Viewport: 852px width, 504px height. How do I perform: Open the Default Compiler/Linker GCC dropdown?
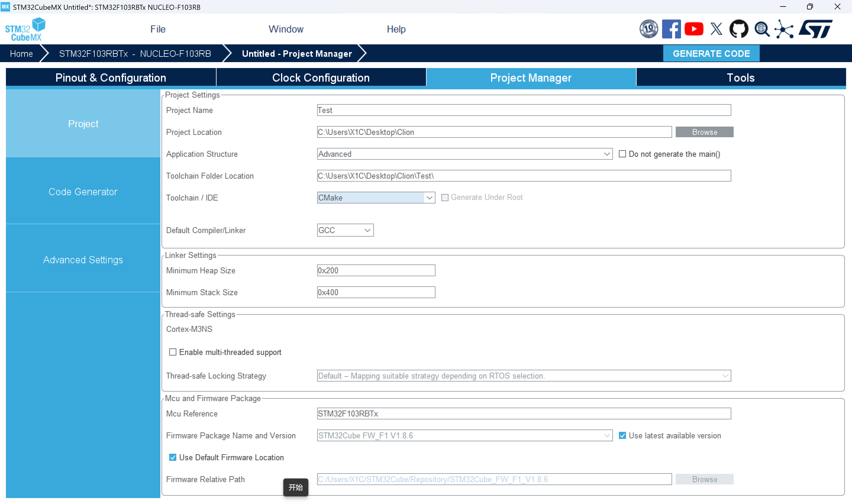345,230
